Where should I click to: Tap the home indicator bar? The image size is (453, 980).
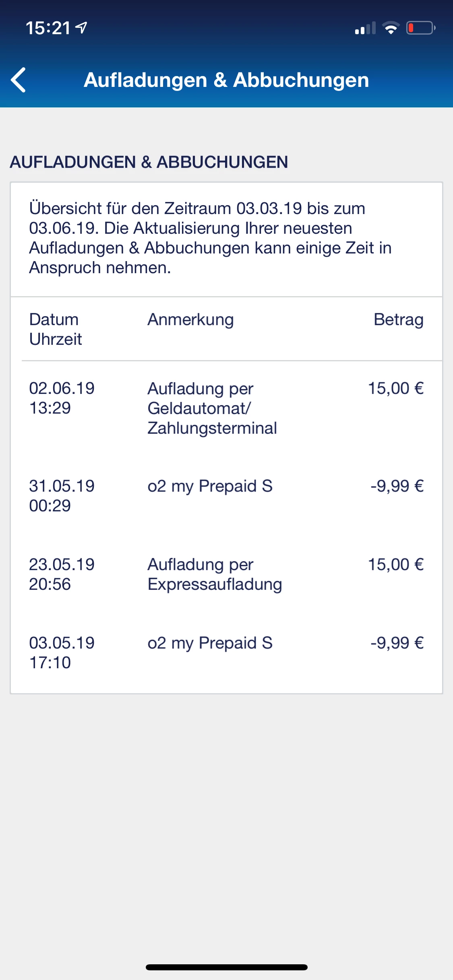(x=226, y=967)
